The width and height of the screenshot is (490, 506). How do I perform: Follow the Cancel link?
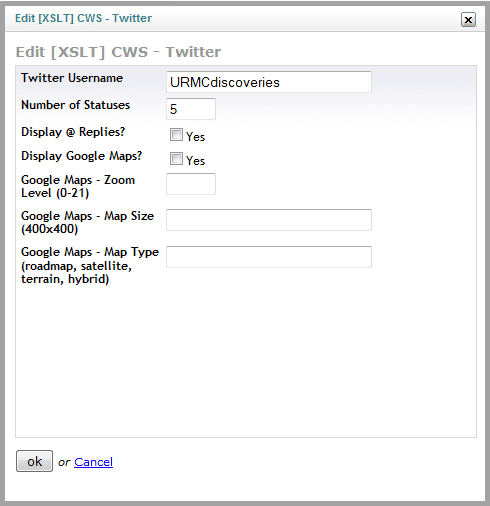[93, 462]
